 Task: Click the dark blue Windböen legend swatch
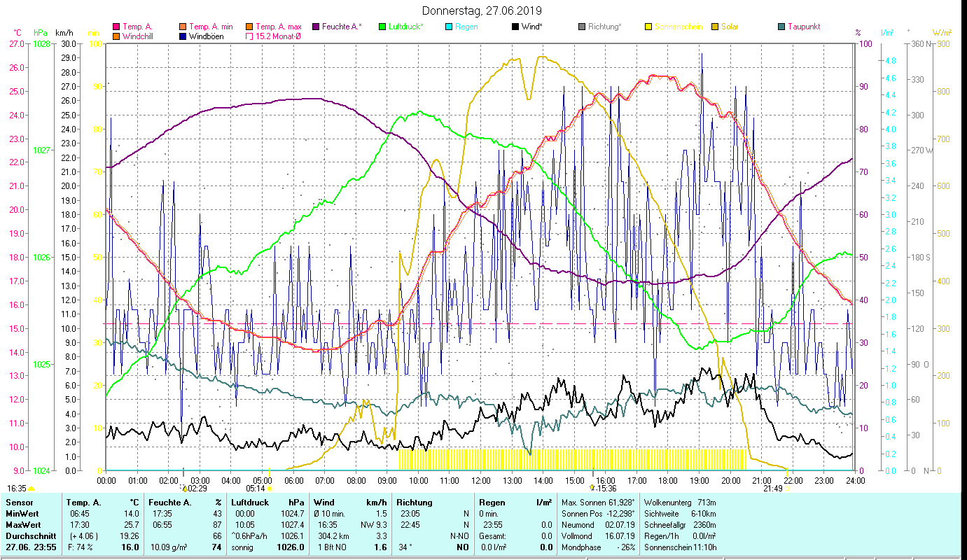pos(183,36)
